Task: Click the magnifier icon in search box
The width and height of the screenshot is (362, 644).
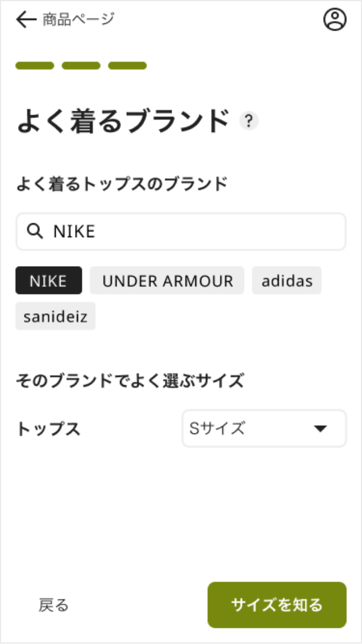Action: 35,232
